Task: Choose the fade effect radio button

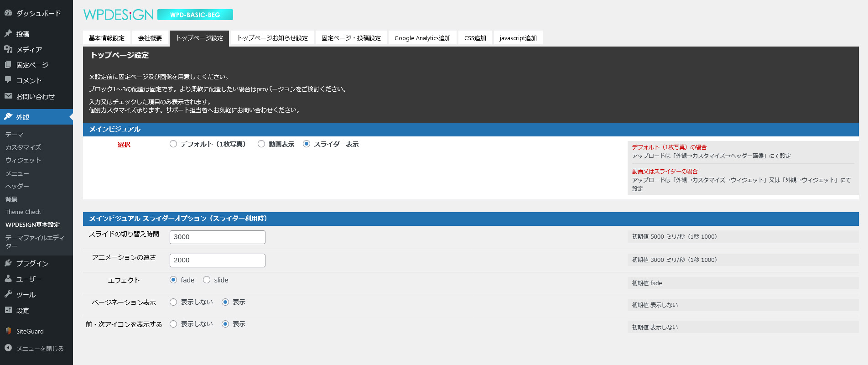Action: coord(173,280)
